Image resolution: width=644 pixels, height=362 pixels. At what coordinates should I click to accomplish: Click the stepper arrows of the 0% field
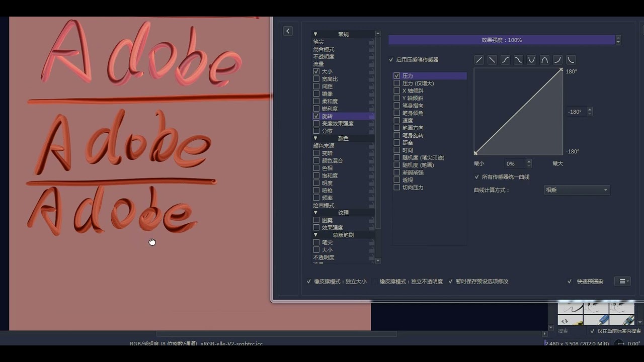click(x=529, y=164)
